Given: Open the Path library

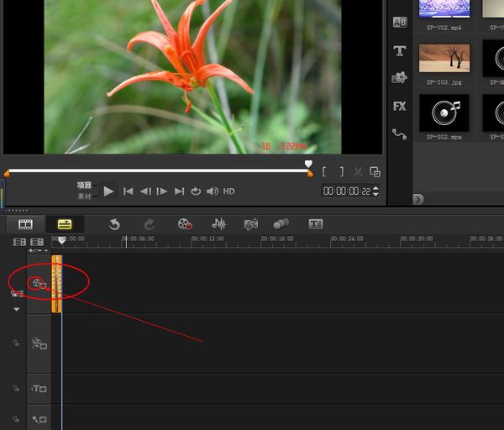Looking at the screenshot, I should tap(399, 134).
